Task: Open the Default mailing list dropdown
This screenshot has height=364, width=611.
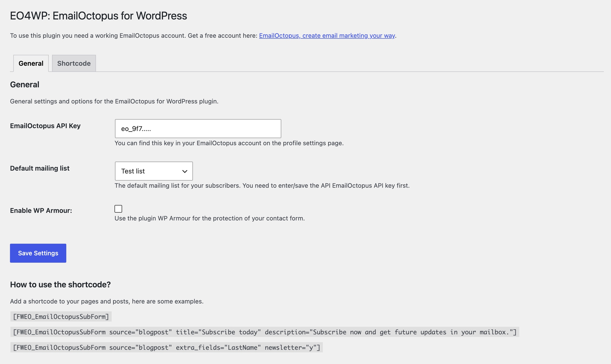Action: (154, 171)
